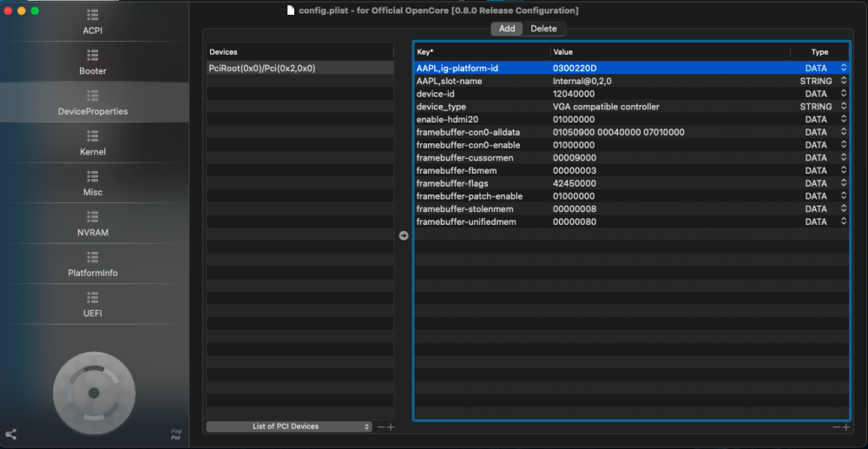Click value 0300220D
This screenshot has height=449, width=868.
pos(575,68)
